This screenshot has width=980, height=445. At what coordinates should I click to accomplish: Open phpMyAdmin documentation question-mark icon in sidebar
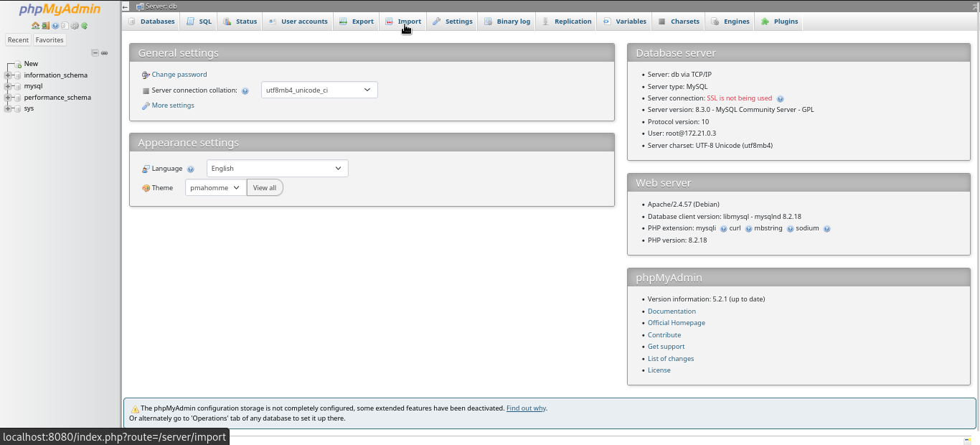(55, 26)
